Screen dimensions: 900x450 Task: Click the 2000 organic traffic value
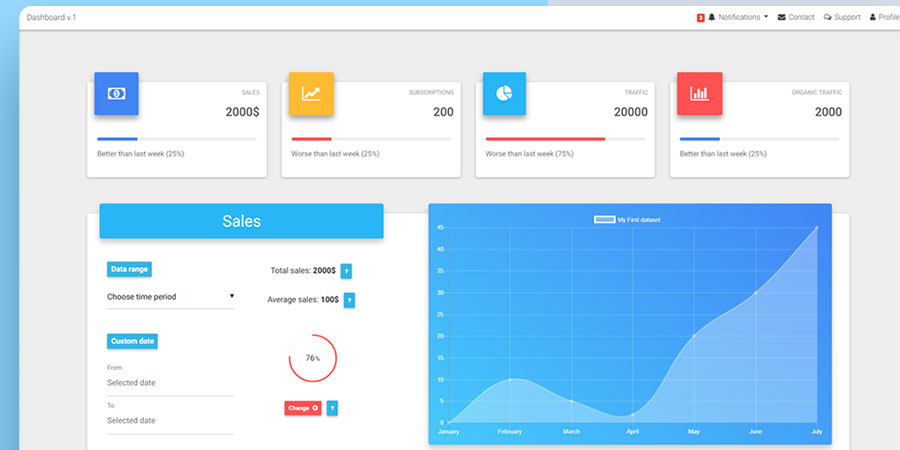828,112
